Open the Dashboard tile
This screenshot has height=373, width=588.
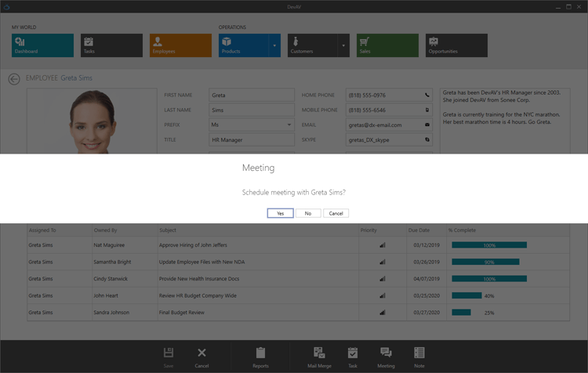pos(43,45)
